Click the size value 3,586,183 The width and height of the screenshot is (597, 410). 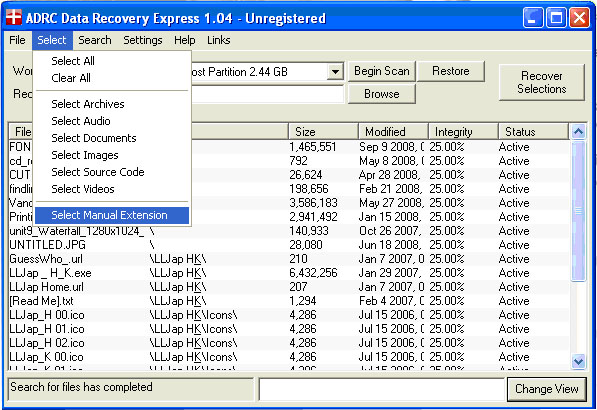tap(313, 203)
